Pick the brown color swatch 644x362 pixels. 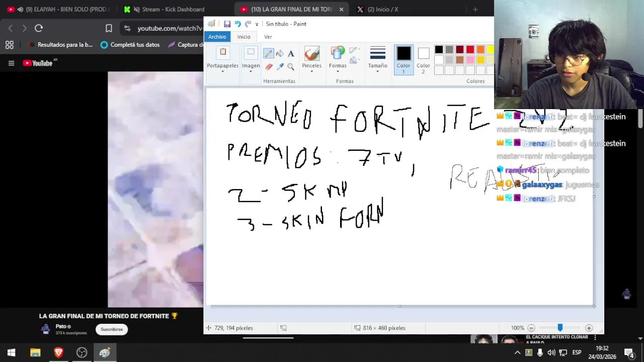click(459, 60)
